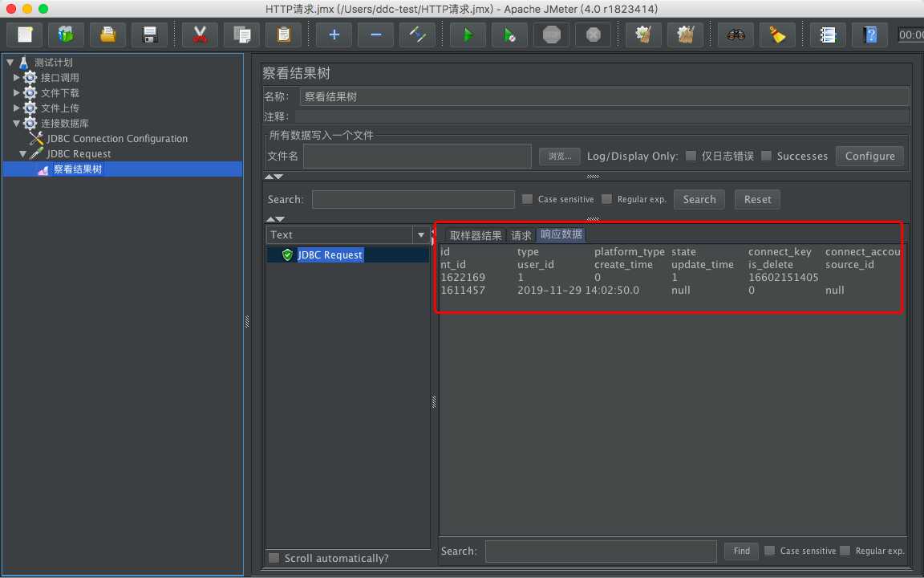The image size is (924, 578).
Task: Click the 1622169 id value
Action: click(463, 277)
